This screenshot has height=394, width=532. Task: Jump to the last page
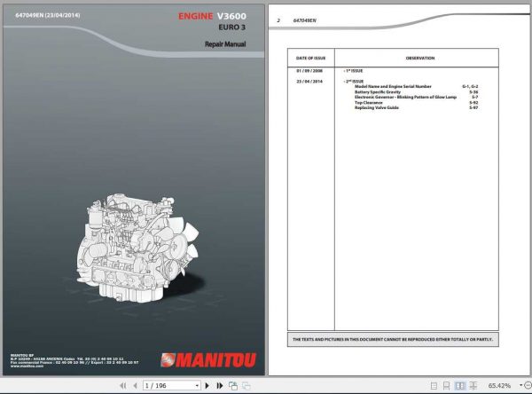(x=220, y=385)
